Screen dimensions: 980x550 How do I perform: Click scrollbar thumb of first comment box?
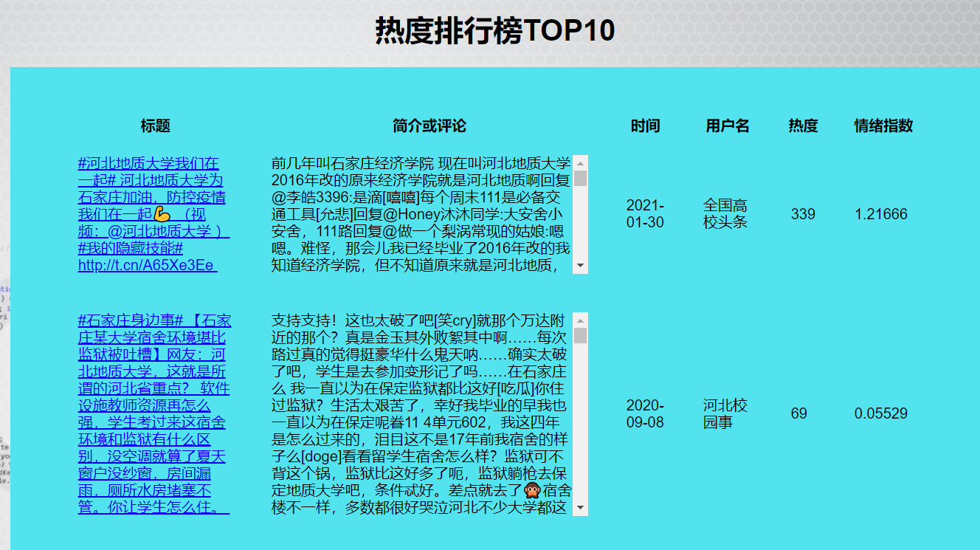(x=581, y=178)
